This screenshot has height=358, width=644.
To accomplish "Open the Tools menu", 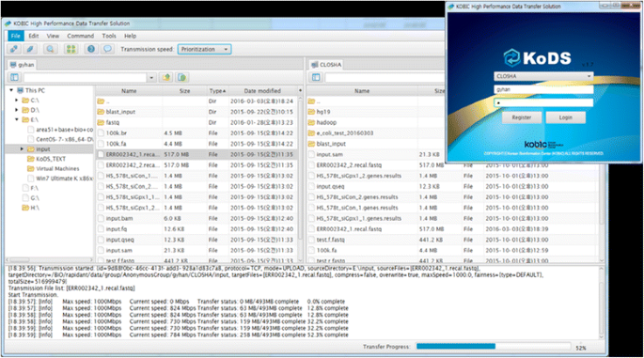I will (x=109, y=36).
